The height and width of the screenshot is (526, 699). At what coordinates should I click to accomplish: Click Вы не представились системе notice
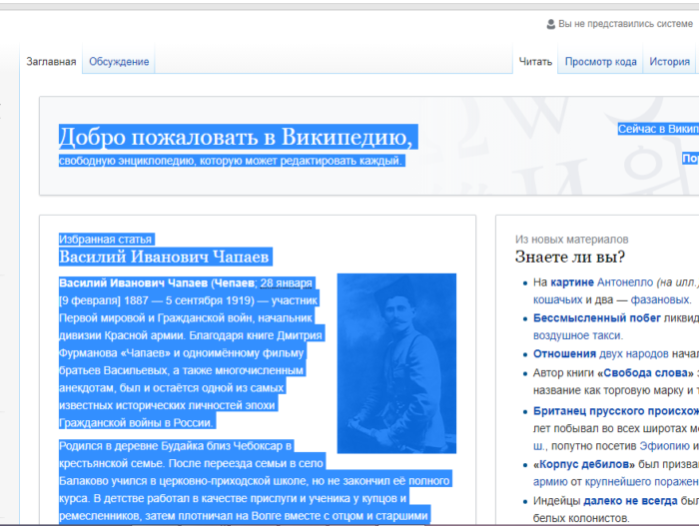(x=625, y=24)
